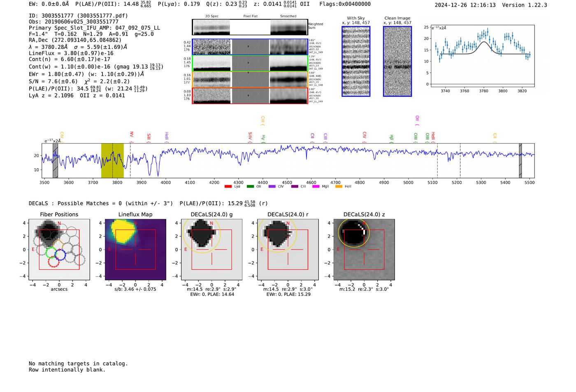Click the yellow highlighted region in the spectrum

(x=112, y=161)
